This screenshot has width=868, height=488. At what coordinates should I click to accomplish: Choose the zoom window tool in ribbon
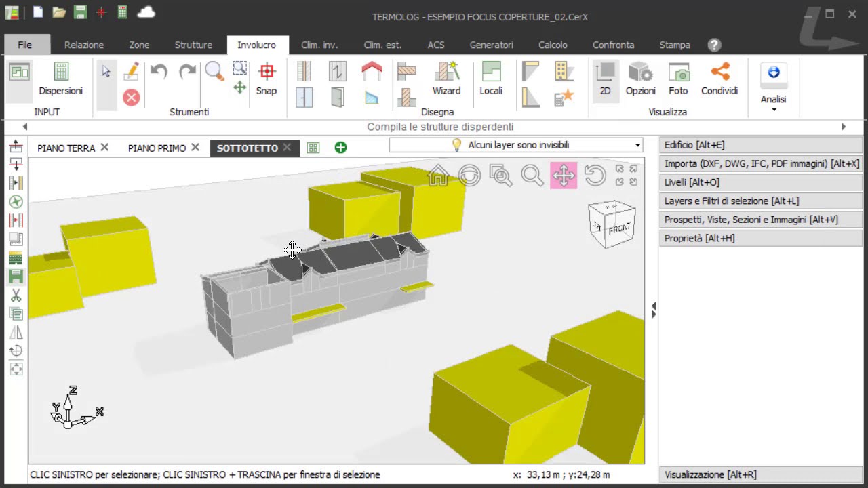pos(239,68)
